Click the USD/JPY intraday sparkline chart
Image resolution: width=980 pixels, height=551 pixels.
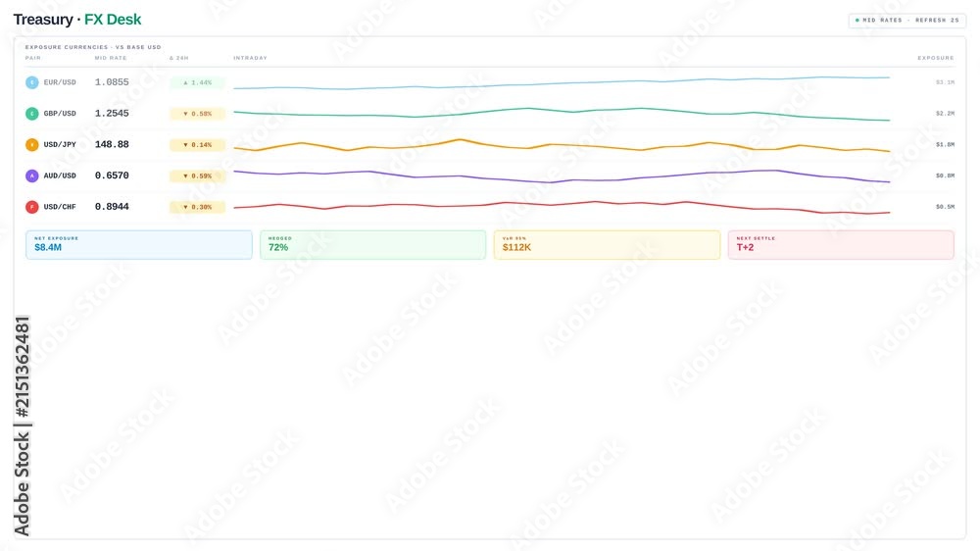pos(562,145)
